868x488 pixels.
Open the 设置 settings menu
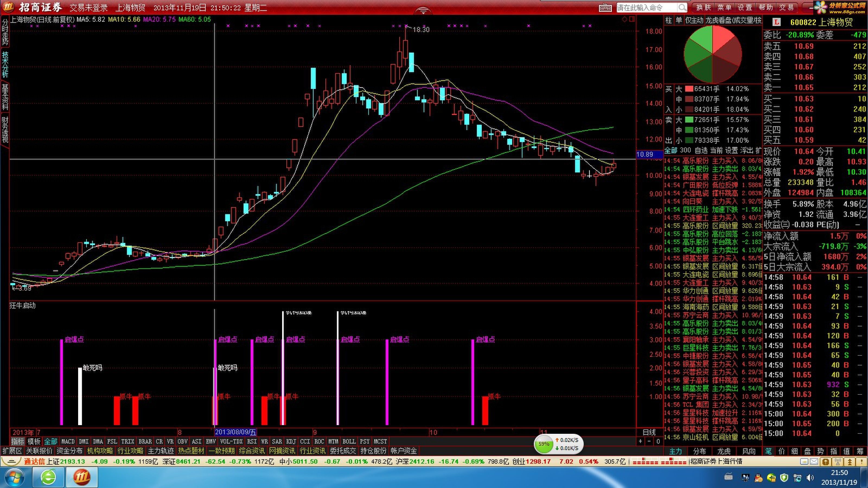tap(745, 7)
